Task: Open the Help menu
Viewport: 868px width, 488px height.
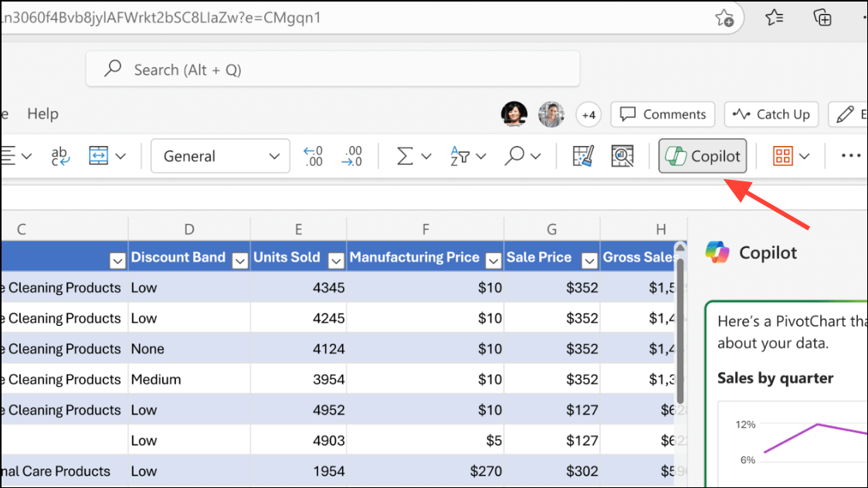Action: 42,114
